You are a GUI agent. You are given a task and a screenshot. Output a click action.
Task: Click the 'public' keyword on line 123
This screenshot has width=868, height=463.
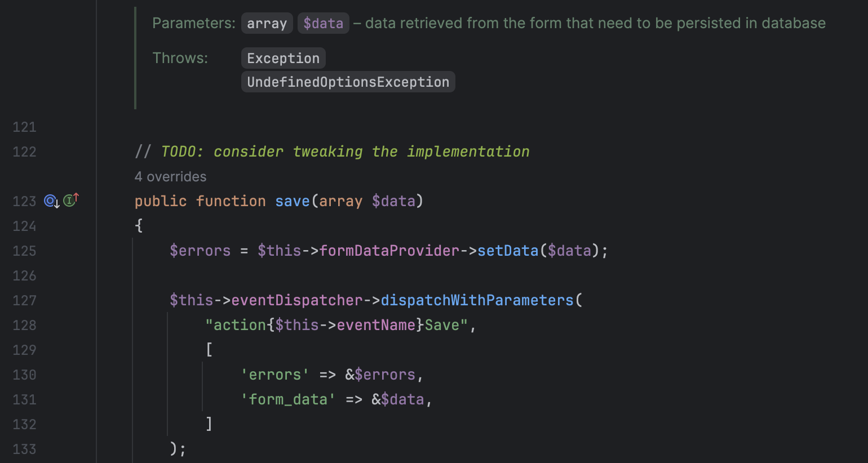161,201
